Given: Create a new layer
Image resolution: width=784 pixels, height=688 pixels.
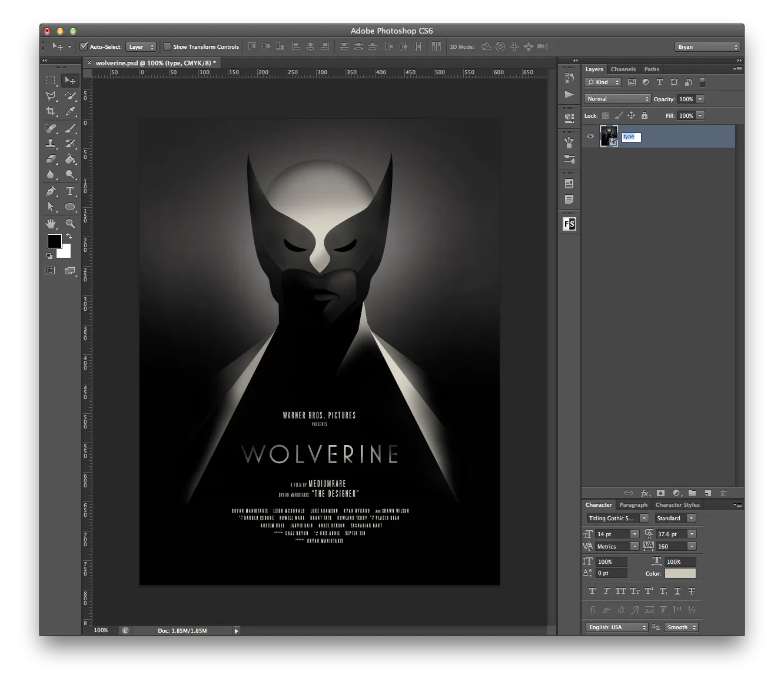Looking at the screenshot, I should coord(707,493).
